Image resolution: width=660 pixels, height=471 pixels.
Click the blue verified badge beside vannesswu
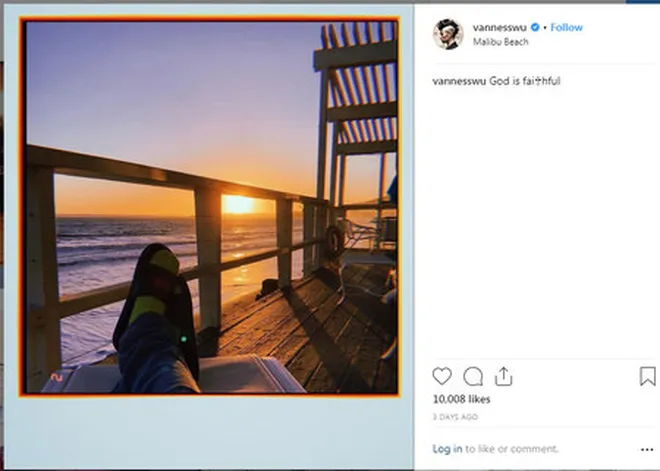(x=535, y=27)
